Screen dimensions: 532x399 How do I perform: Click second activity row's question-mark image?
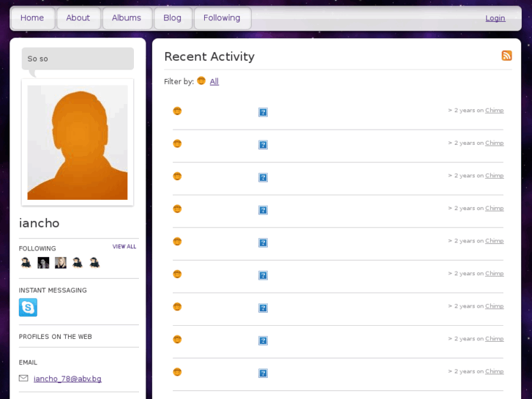pos(263,145)
